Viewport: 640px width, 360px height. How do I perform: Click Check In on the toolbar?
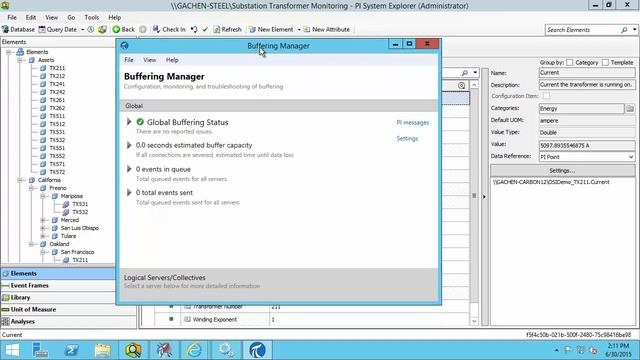tap(169, 29)
